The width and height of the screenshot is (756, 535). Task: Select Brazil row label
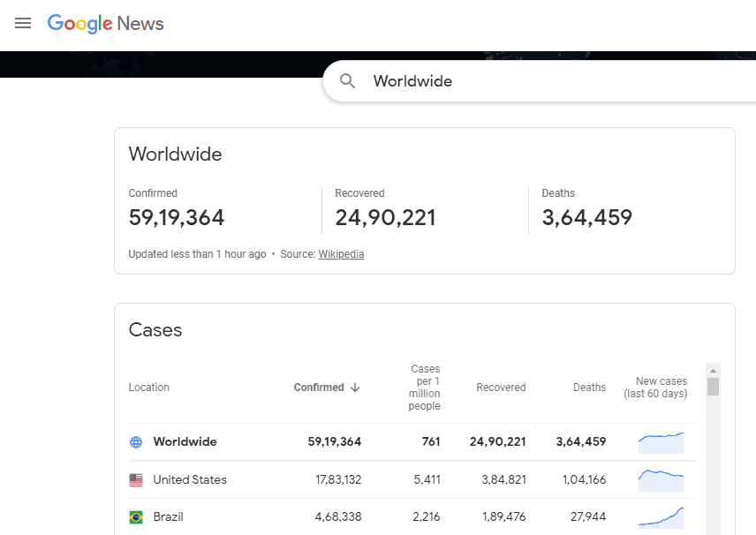[x=169, y=516]
